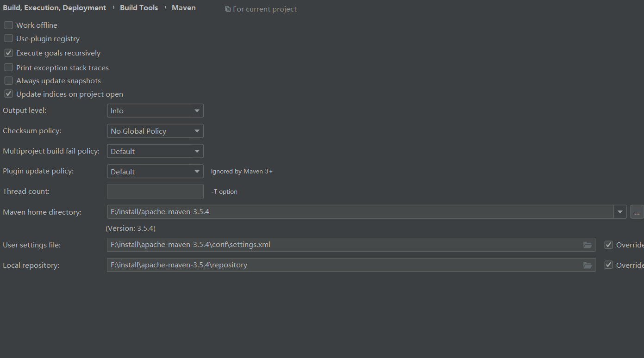The image size is (644, 358).
Task: Toggle Use plugin registry option
Action: point(8,38)
